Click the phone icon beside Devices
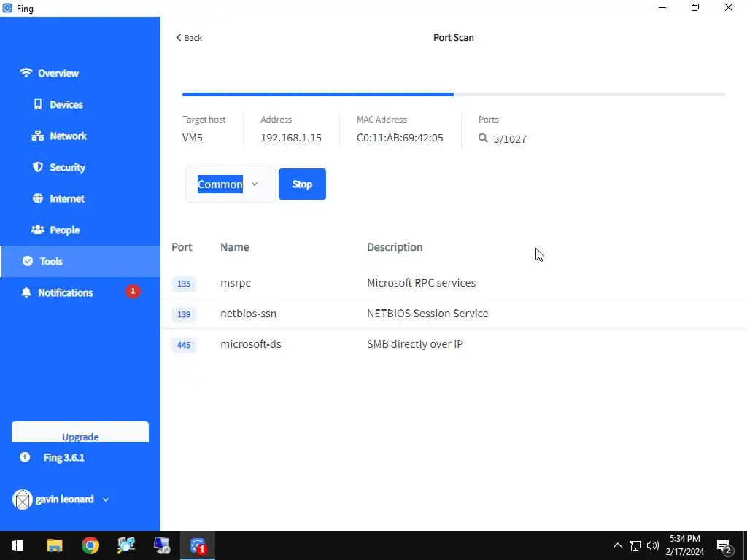Screen dimensions: 747x560 pyautogui.click(x=38, y=104)
